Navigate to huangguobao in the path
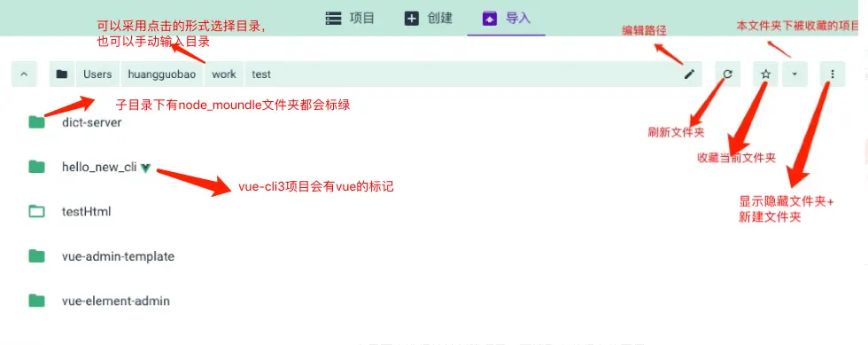 [161, 74]
